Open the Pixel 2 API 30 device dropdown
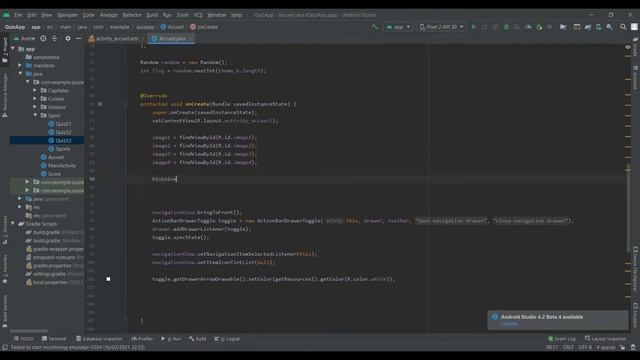Screen dimensions: 640x360 [441, 27]
